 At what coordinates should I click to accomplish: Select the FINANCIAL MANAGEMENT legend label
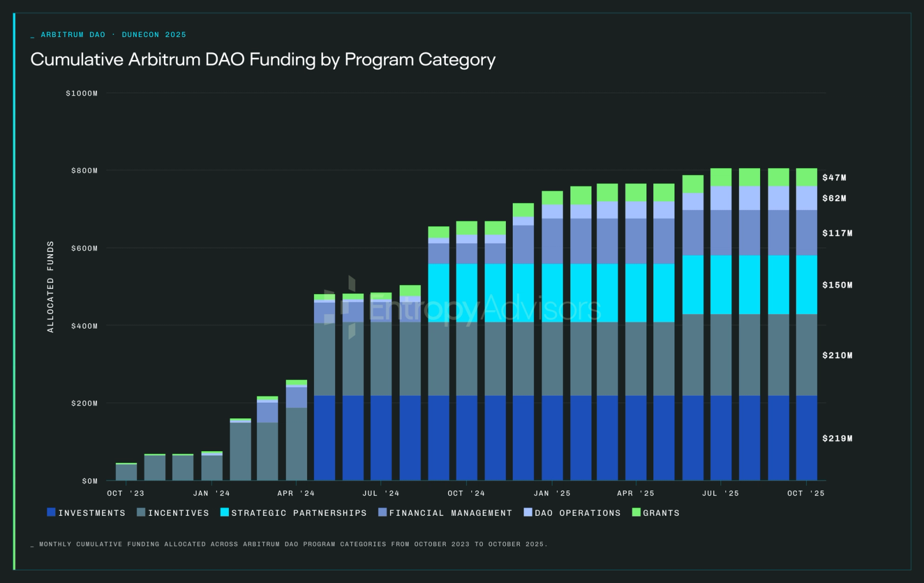point(450,513)
